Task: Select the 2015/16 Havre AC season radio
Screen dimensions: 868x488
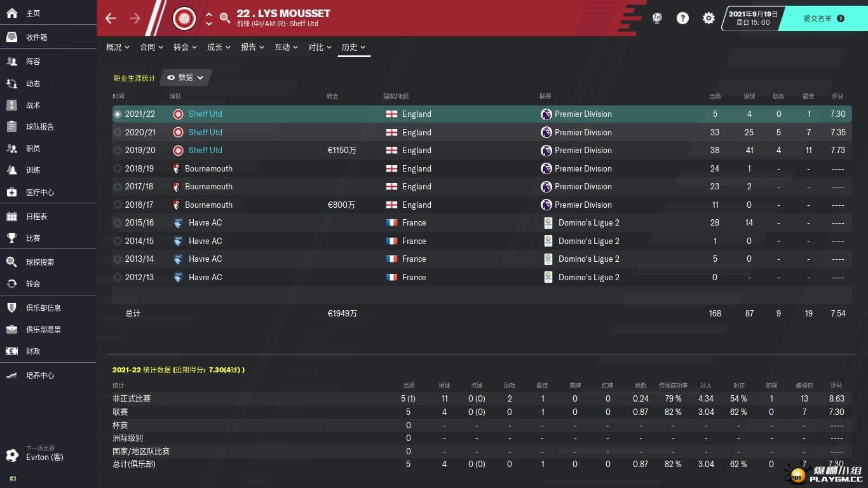Action: [117, 223]
